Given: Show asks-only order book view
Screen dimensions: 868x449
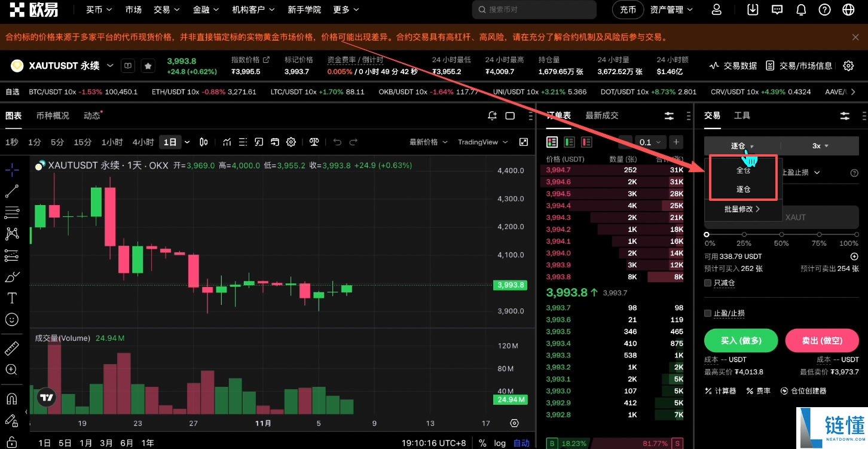Looking at the screenshot, I should [586, 142].
